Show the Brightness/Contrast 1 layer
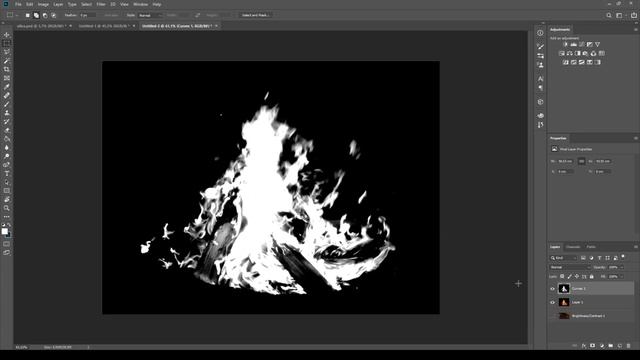This screenshot has height=360, width=640. click(x=552, y=316)
